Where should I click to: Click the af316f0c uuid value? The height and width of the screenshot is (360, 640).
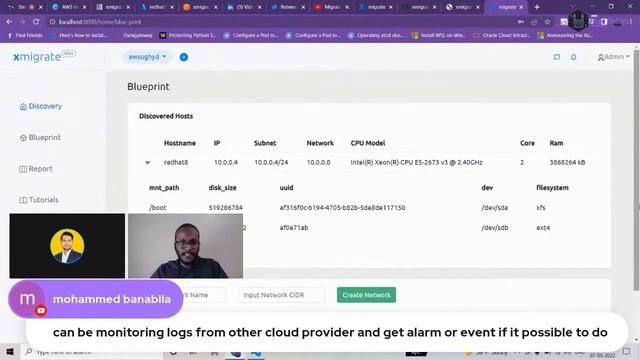coord(342,208)
